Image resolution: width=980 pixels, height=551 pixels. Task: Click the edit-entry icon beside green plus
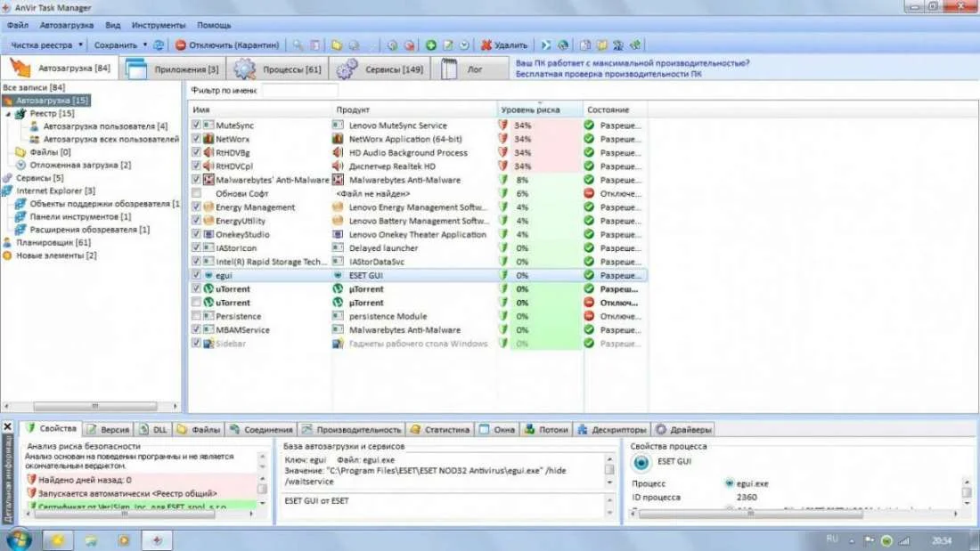(x=448, y=45)
